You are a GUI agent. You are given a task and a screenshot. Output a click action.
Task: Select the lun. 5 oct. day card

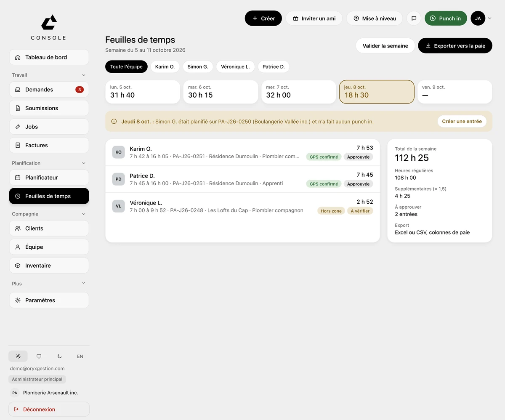pyautogui.click(x=143, y=92)
